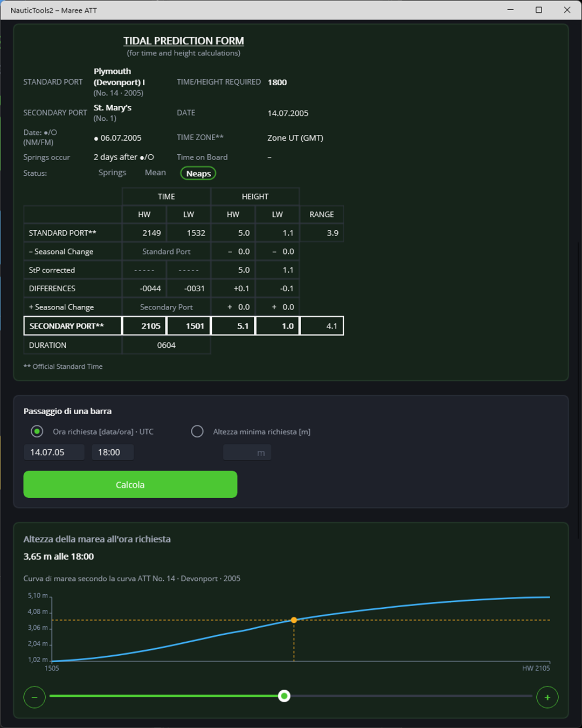Click the standard port HW time 2149
Screen dimensions: 582x728
[x=151, y=233]
